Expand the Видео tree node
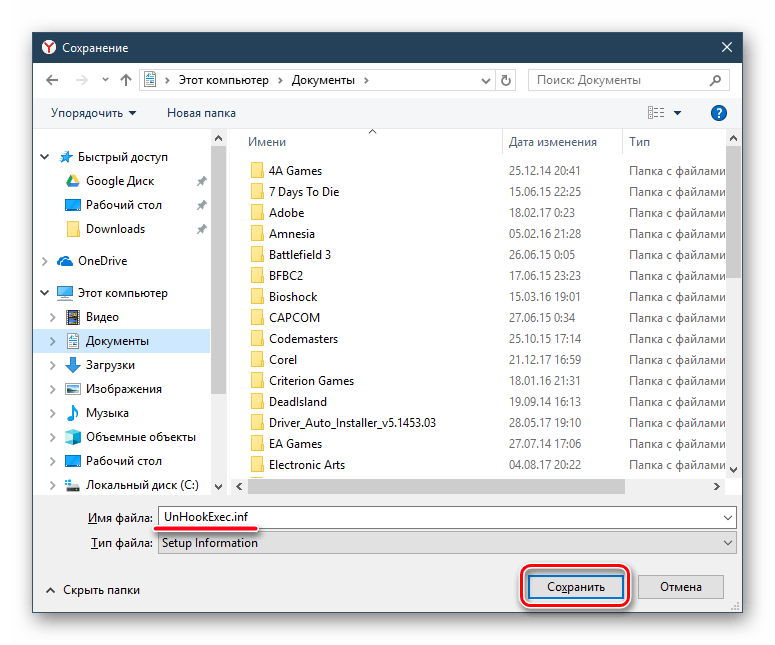Viewport: 775px width, 645px height. tap(52, 317)
